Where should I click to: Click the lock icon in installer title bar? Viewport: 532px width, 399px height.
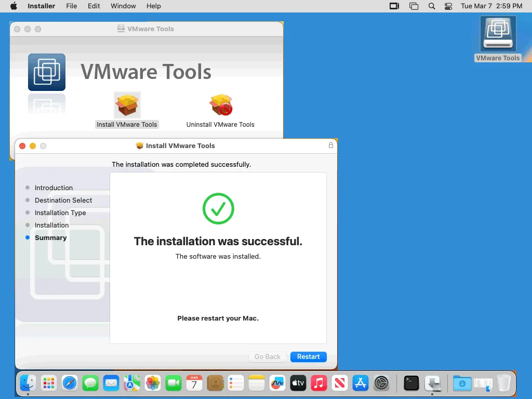pyautogui.click(x=331, y=145)
